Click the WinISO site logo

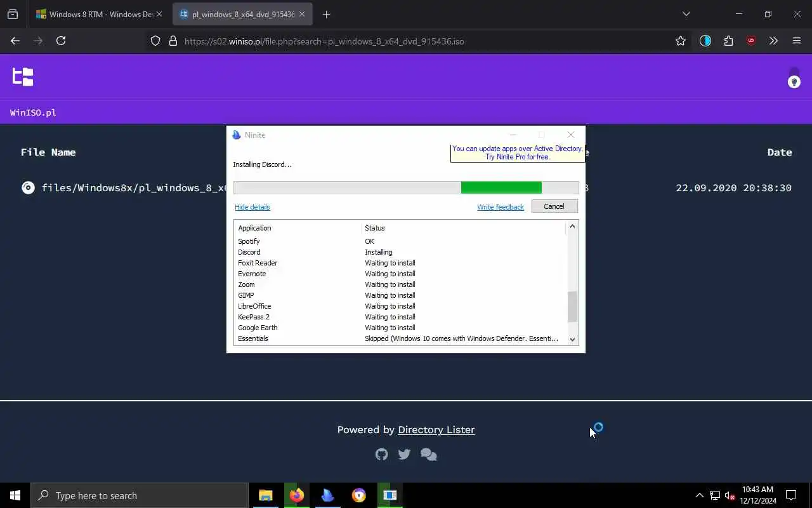(23, 77)
